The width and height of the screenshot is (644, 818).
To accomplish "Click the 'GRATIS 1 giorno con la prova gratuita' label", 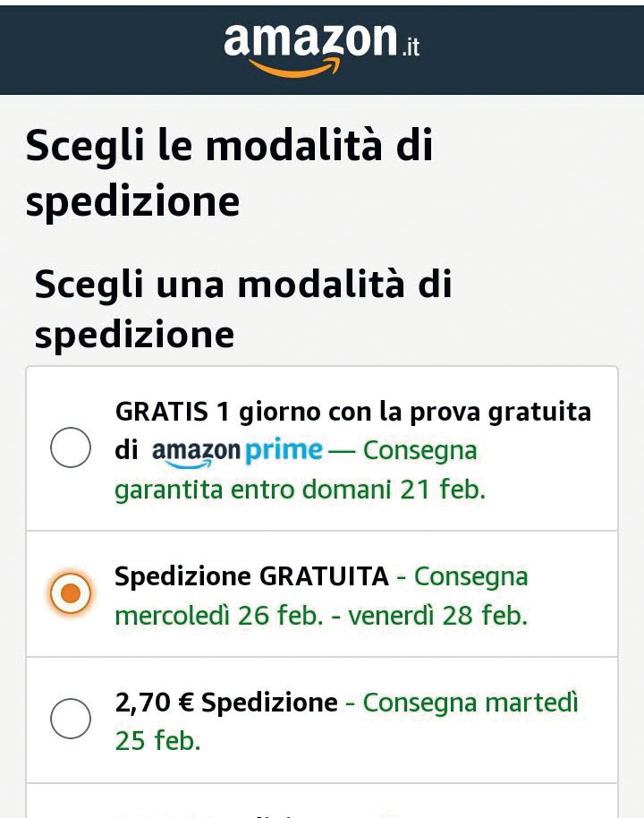I will click(353, 413).
